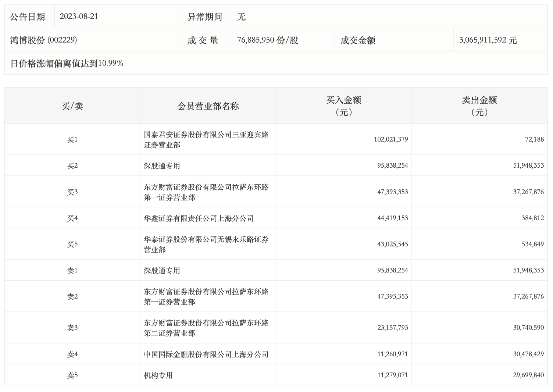Click the 卖出金额 column header
The image size is (553, 392).
479,106
